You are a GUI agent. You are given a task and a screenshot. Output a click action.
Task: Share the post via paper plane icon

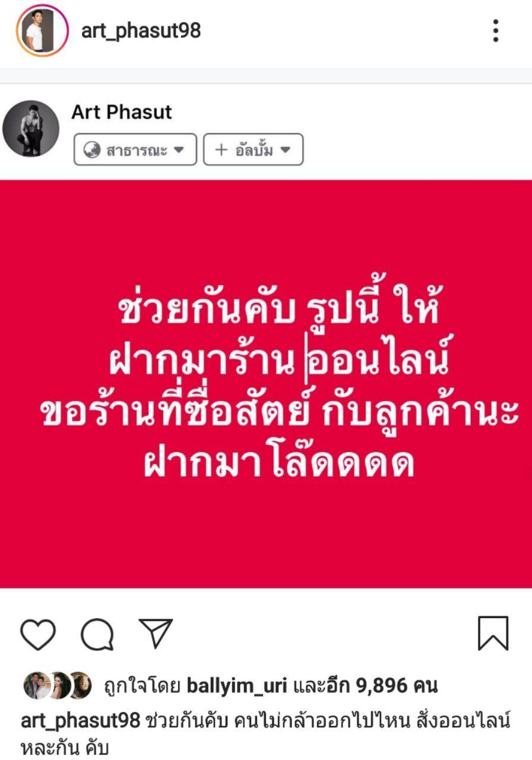coord(156,633)
